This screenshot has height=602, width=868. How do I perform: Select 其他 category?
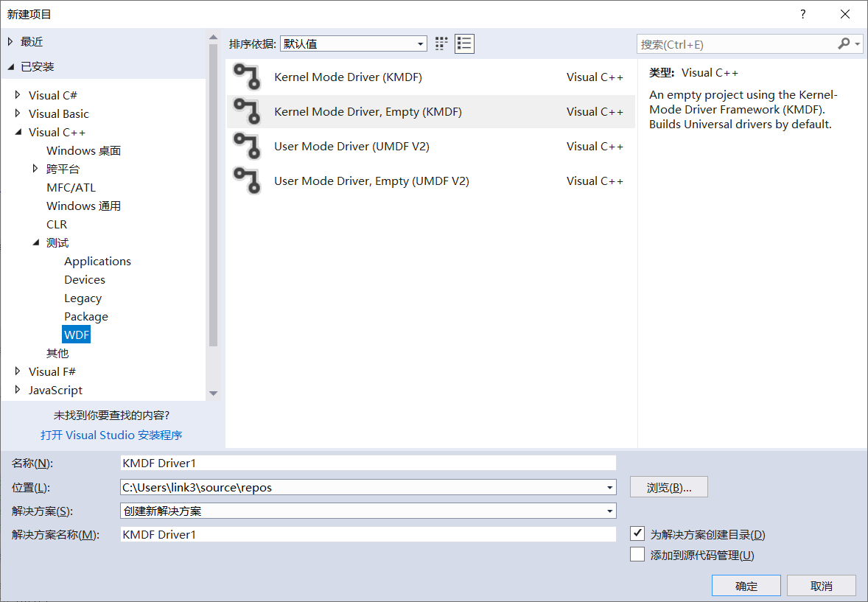(57, 353)
